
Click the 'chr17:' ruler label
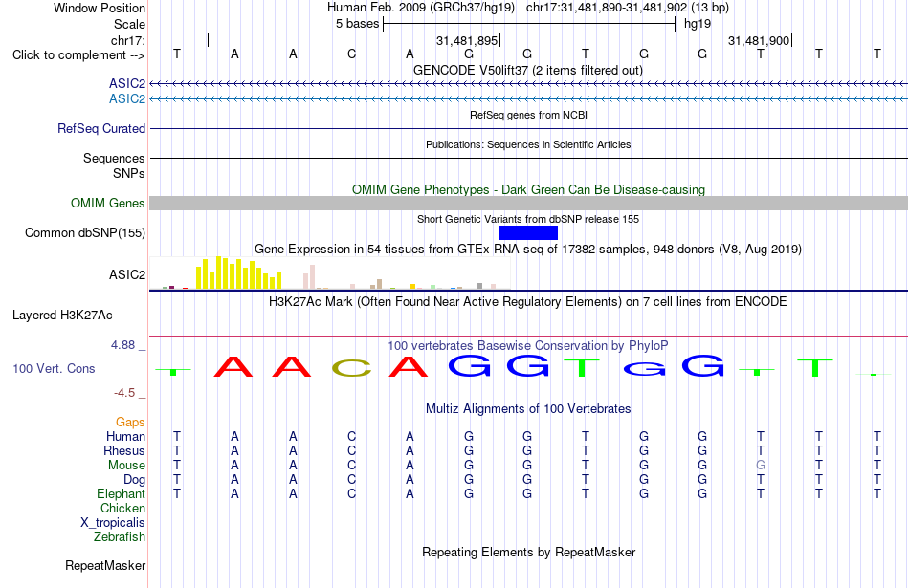coord(128,40)
